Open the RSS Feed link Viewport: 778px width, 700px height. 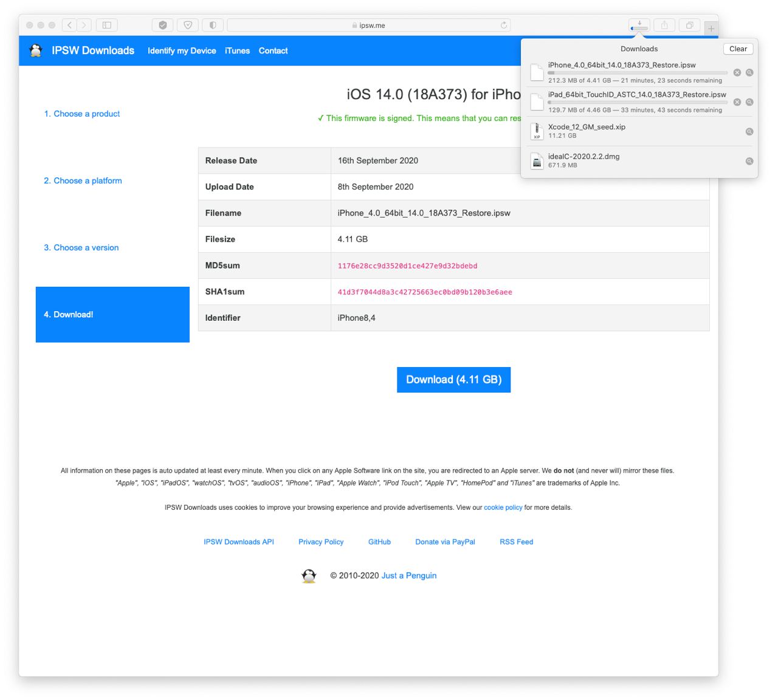pyautogui.click(x=516, y=542)
